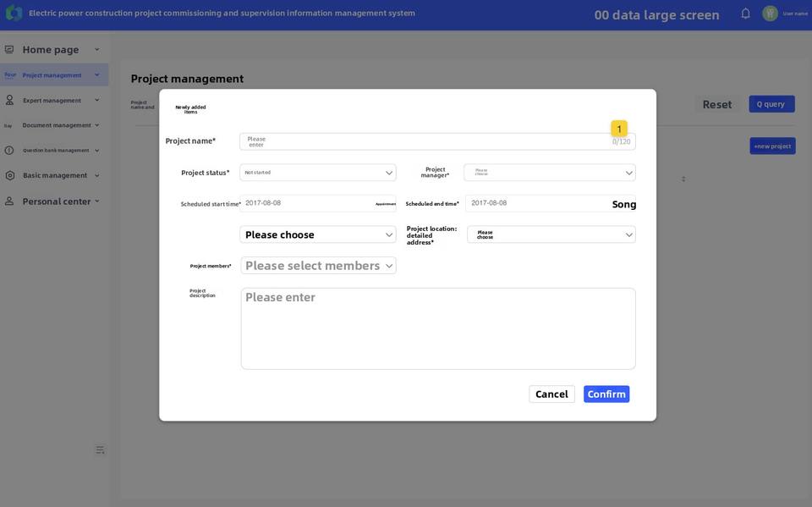Click the Expert management person icon
Image resolution: width=812 pixels, height=507 pixels.
coord(9,100)
